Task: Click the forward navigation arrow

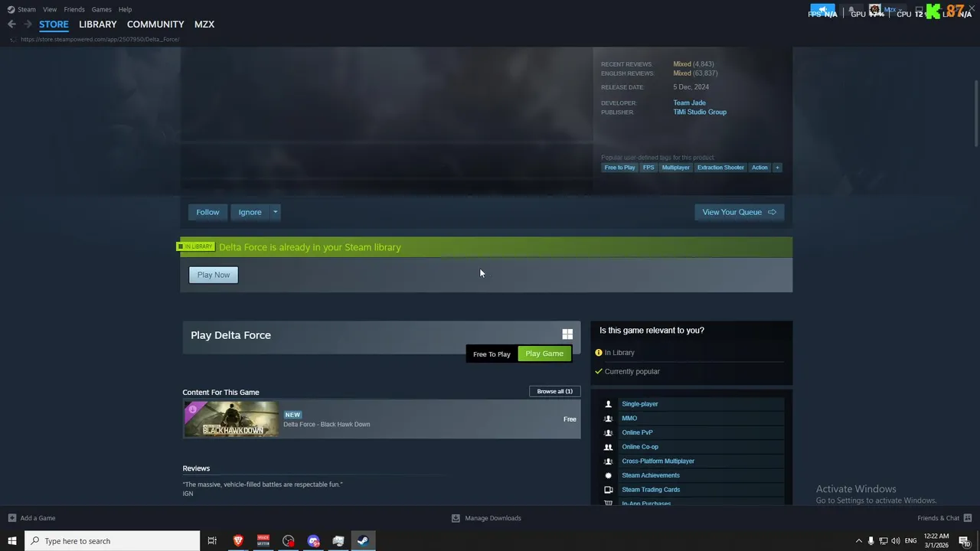Action: click(x=28, y=24)
